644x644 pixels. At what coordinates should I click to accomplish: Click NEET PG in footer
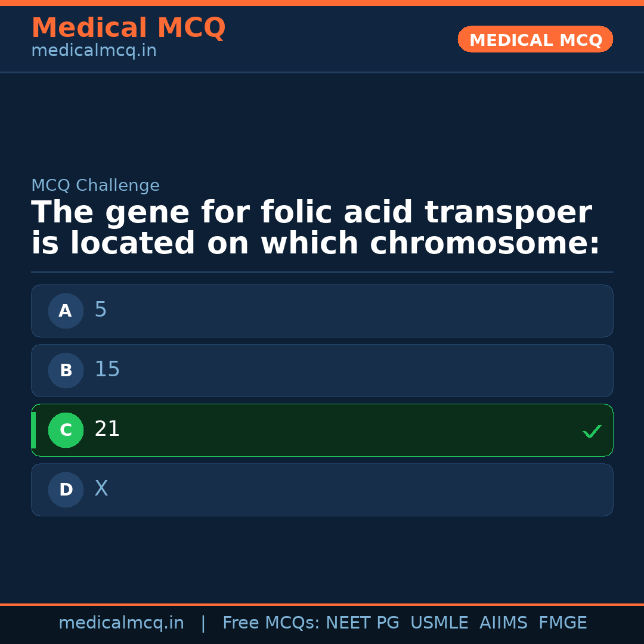click(x=363, y=623)
